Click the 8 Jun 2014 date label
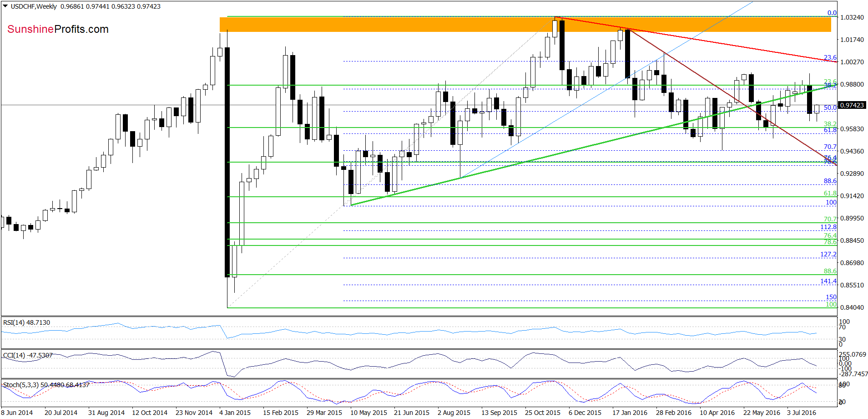Viewport: 868px width, 419px height. pos(17,413)
